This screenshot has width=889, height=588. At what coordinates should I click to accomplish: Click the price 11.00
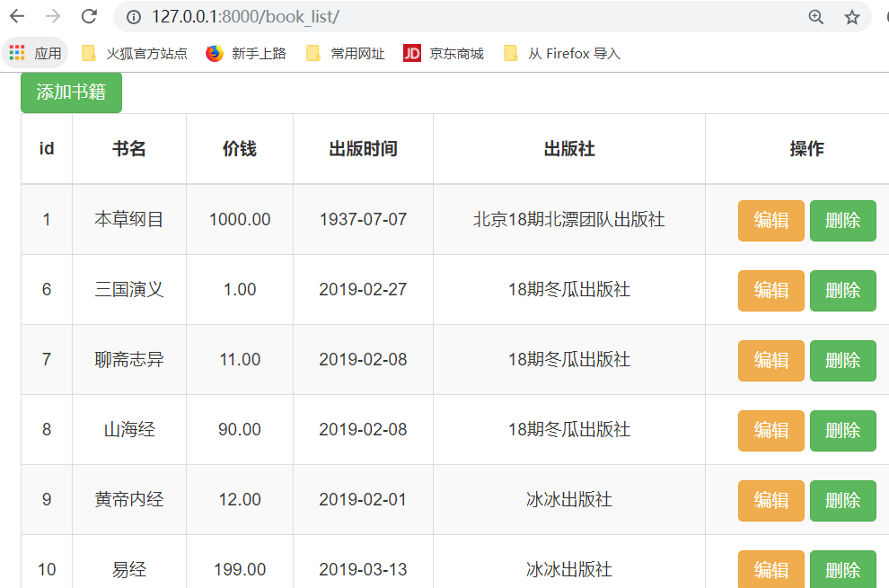click(x=240, y=359)
